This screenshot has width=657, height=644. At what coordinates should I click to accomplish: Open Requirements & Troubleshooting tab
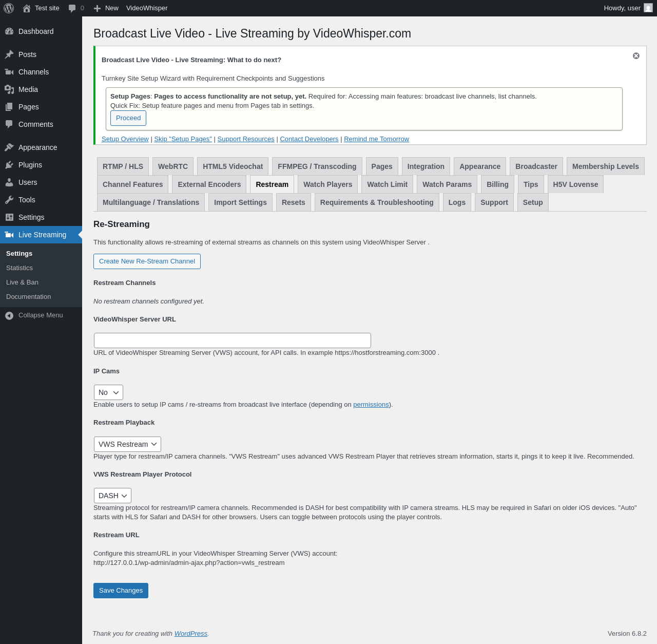[377, 202]
